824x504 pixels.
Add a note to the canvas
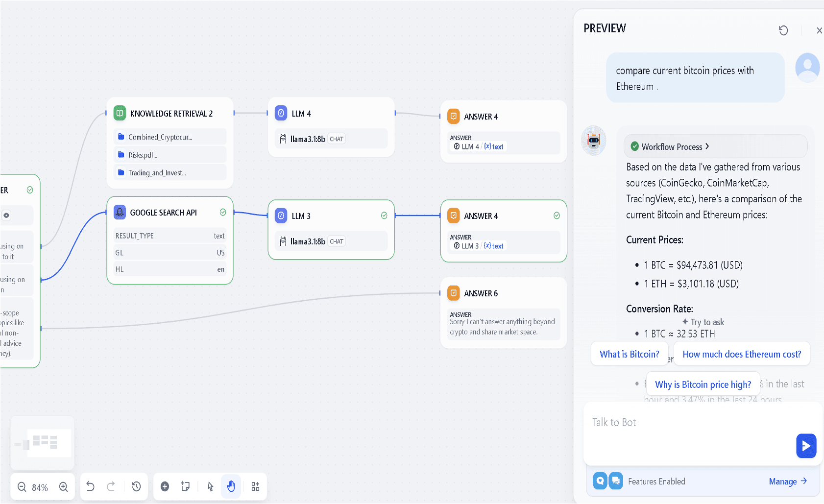(x=185, y=486)
